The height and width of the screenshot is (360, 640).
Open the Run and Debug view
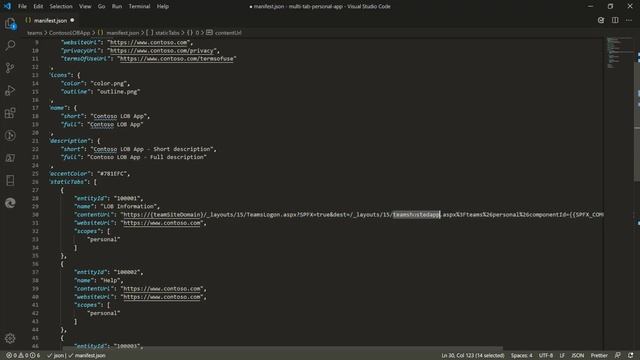(x=10, y=90)
